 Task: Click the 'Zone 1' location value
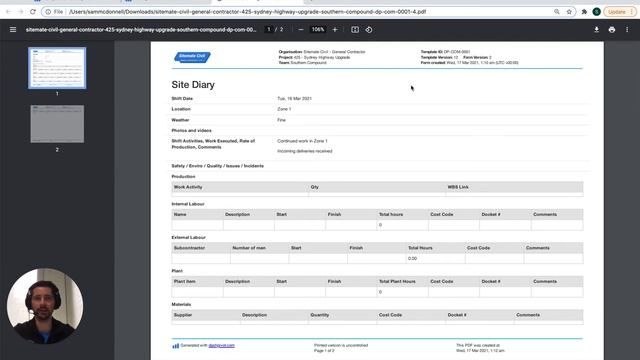284,109
